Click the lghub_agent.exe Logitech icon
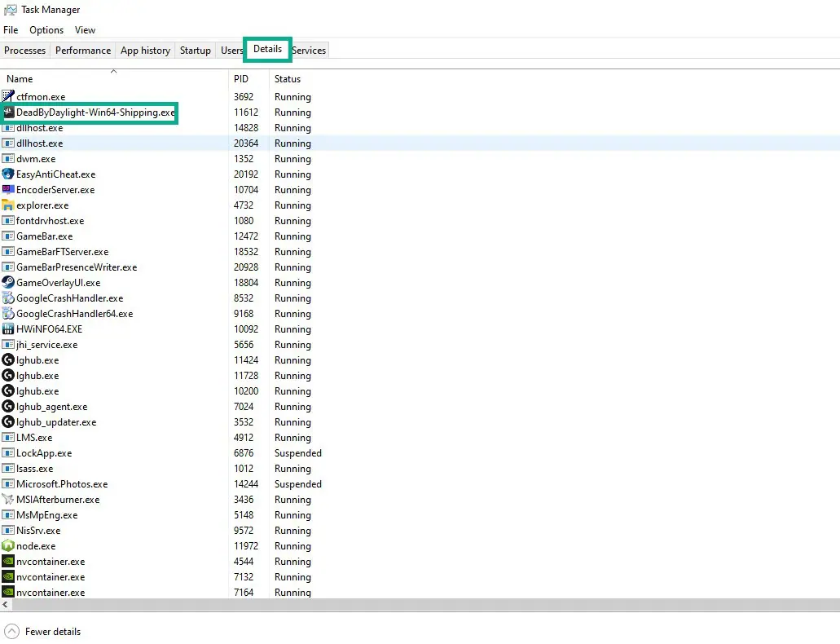 tap(8, 407)
